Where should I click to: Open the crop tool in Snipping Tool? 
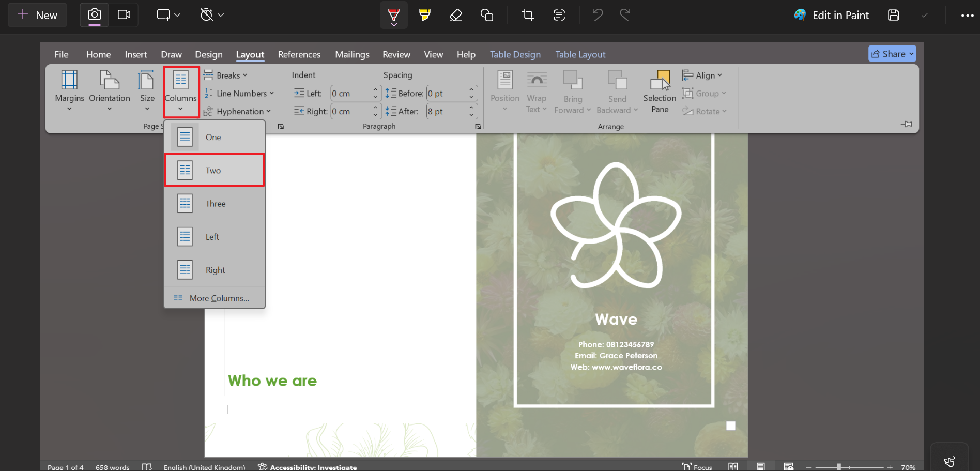click(x=528, y=15)
